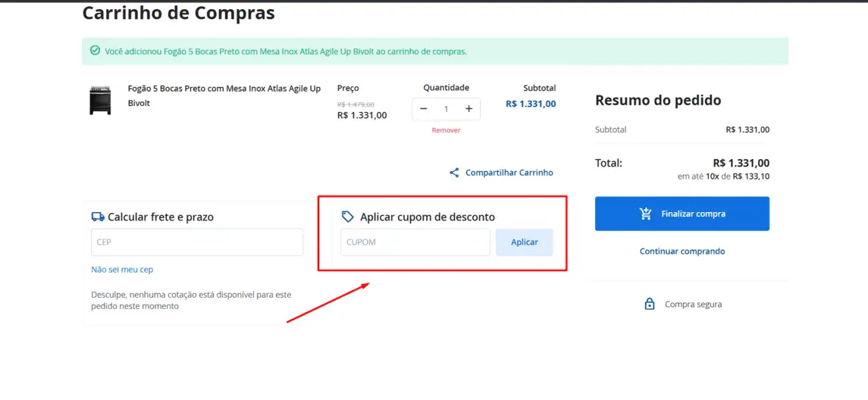Click the Aplicar cupom de desconto heading

[x=428, y=217]
